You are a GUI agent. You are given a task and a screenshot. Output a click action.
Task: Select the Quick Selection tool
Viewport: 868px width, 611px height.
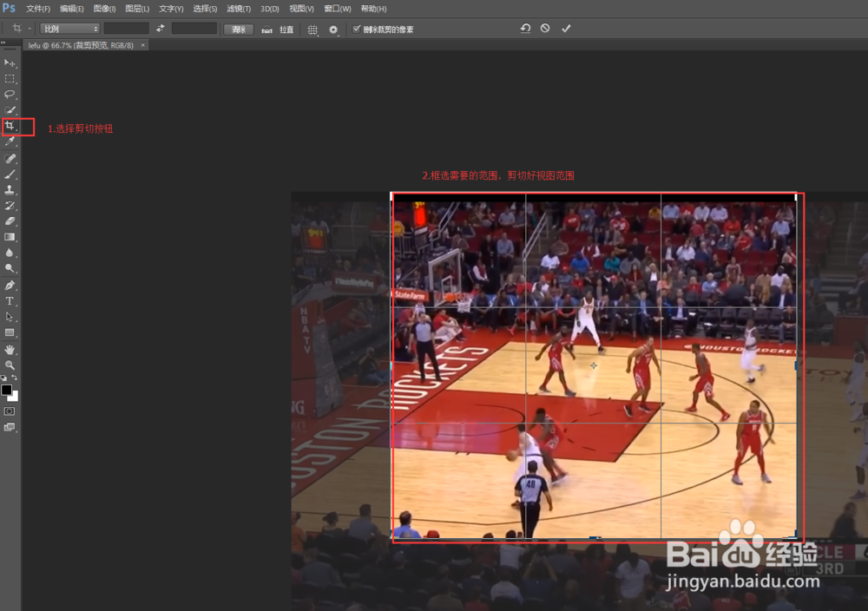(10, 110)
